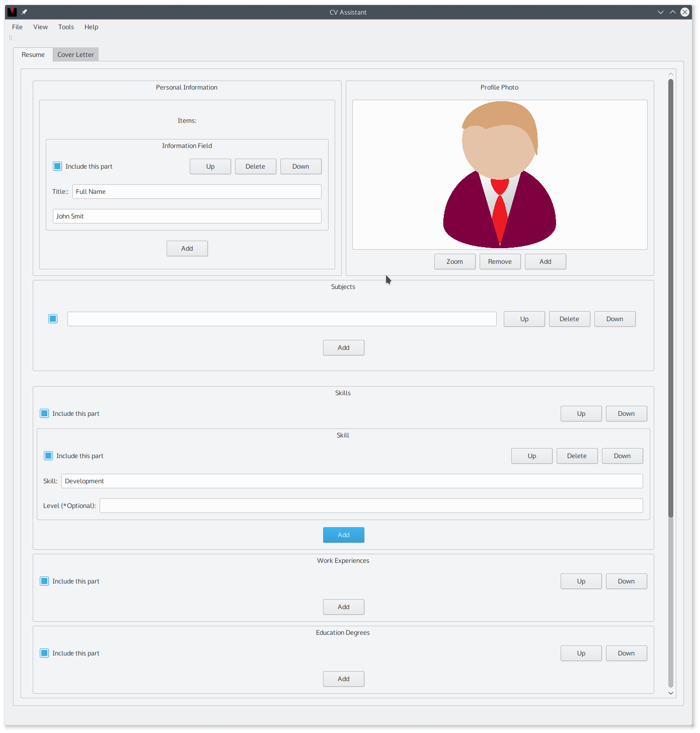
Task: Add a new work experience
Action: click(x=344, y=607)
